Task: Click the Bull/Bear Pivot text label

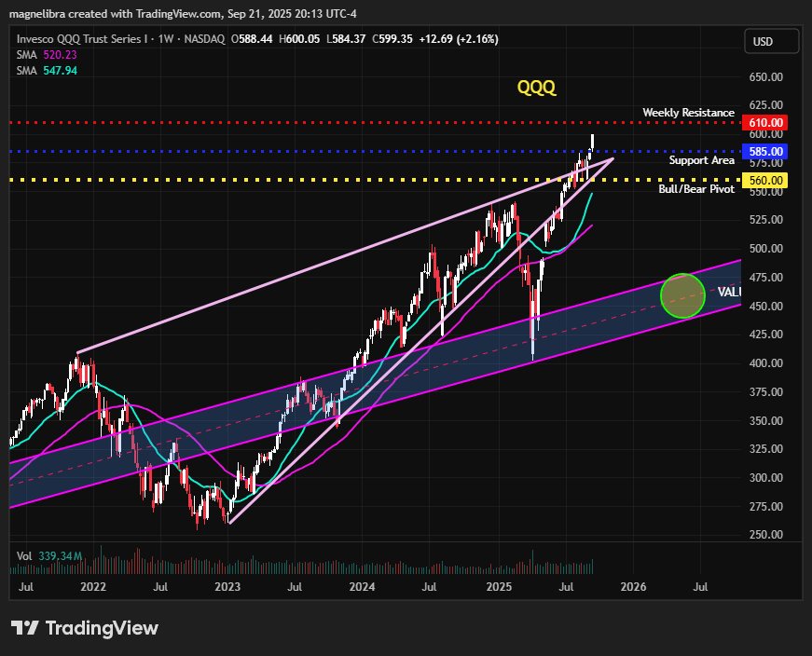Action: click(x=696, y=189)
